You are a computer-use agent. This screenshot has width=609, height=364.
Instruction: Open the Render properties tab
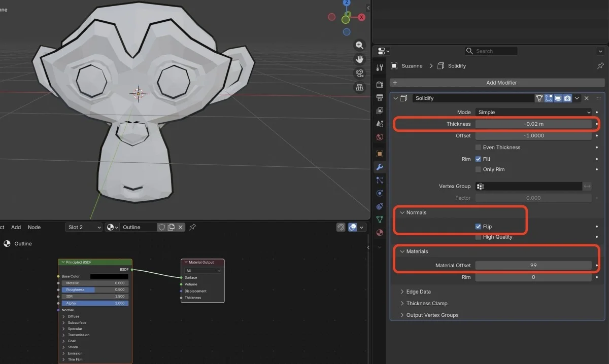pos(380,84)
